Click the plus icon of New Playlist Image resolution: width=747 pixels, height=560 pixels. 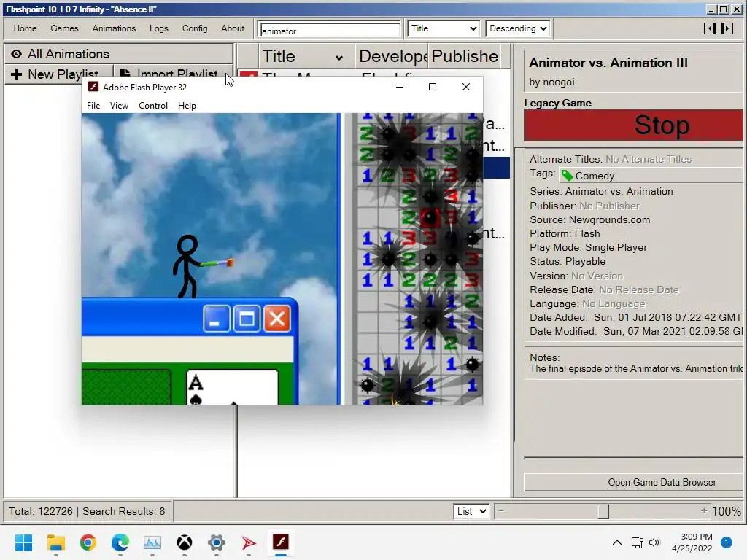pyautogui.click(x=16, y=75)
